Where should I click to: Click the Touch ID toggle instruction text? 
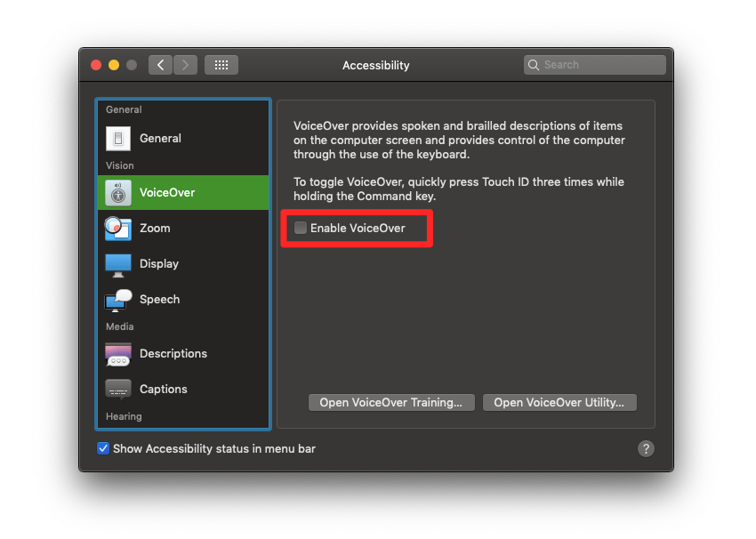coord(459,189)
